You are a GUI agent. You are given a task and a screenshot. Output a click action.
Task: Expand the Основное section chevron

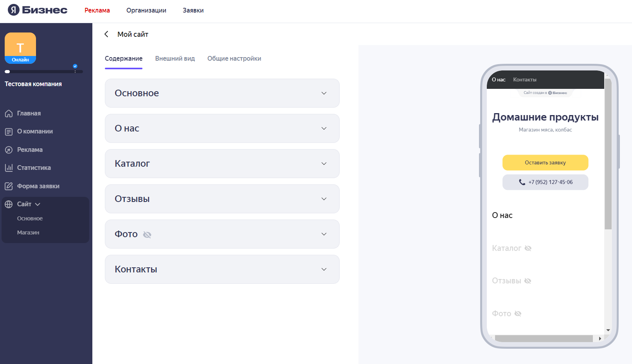[x=324, y=93]
